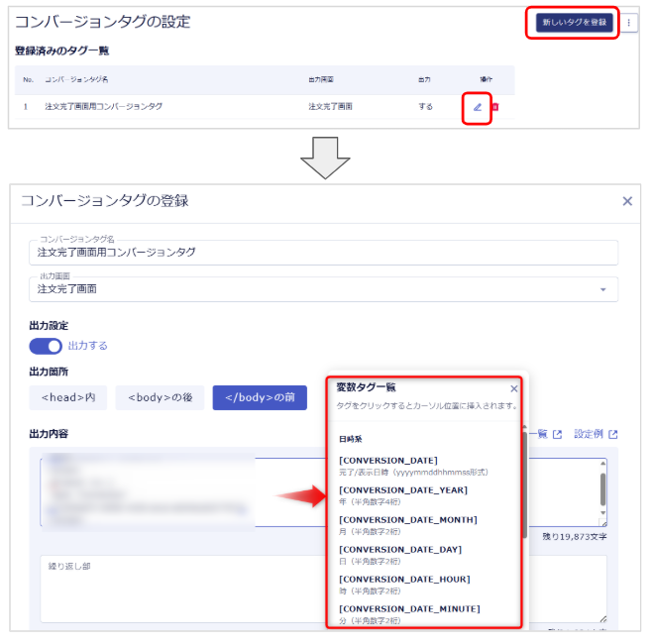Click the コンバージョンタグ名 input field

(323, 253)
